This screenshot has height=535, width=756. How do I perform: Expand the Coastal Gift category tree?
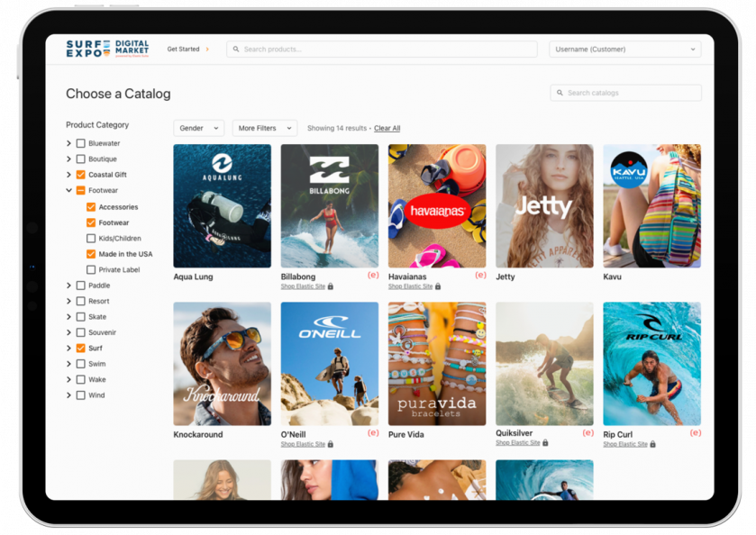[68, 175]
